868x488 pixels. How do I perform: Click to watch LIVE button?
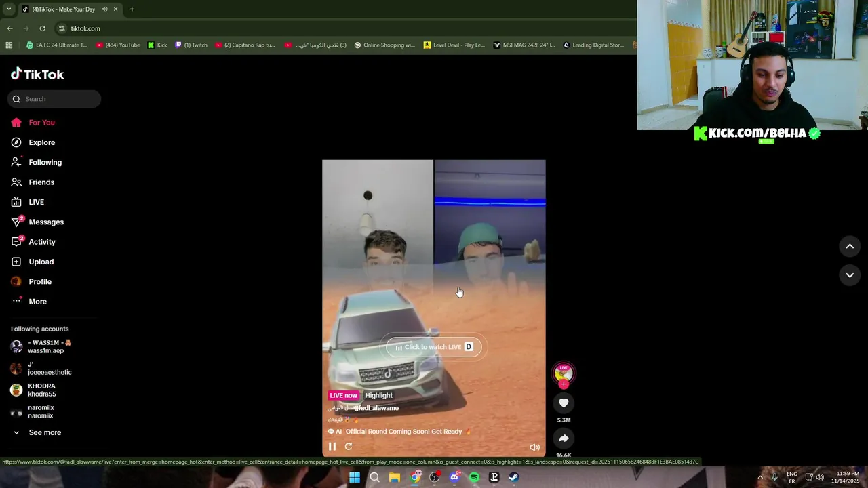point(434,347)
